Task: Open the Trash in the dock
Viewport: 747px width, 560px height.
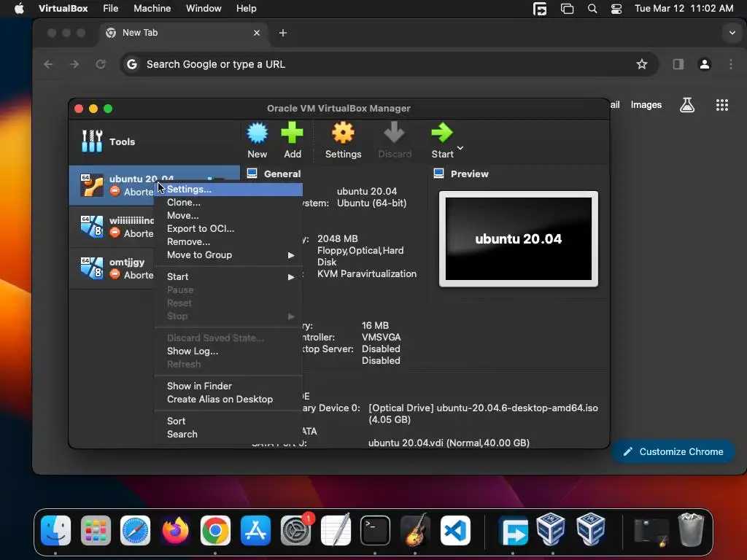Action: tap(691, 529)
